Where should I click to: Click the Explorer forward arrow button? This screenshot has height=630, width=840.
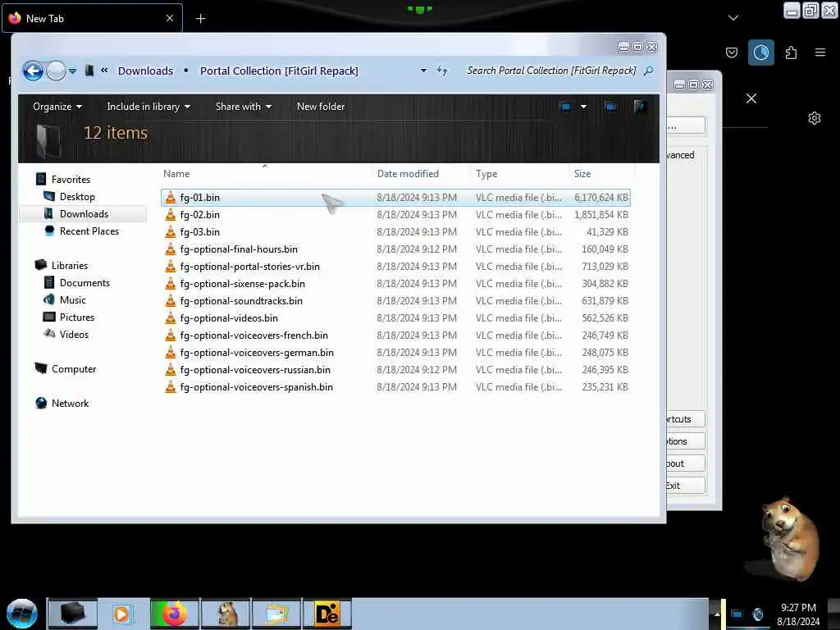pyautogui.click(x=56, y=71)
